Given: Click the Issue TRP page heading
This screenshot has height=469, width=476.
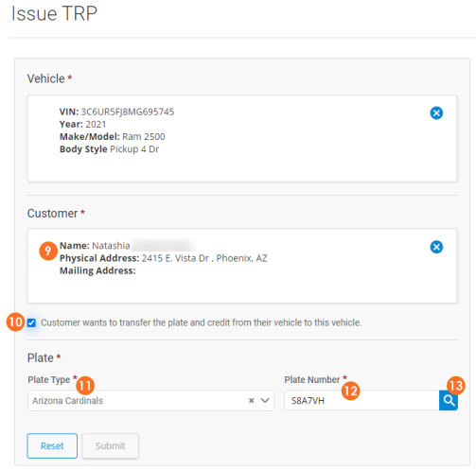Looking at the screenshot, I should pyautogui.click(x=54, y=13).
